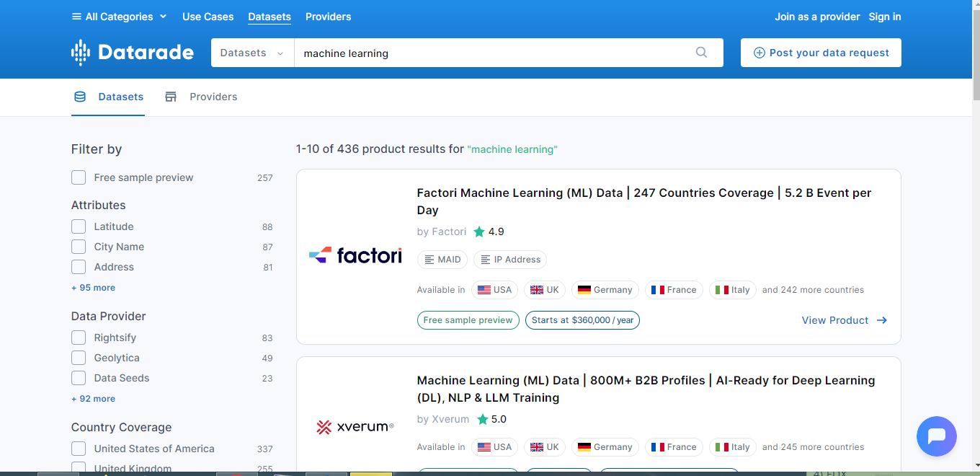
Task: Click the Factori company logo
Action: click(x=355, y=255)
